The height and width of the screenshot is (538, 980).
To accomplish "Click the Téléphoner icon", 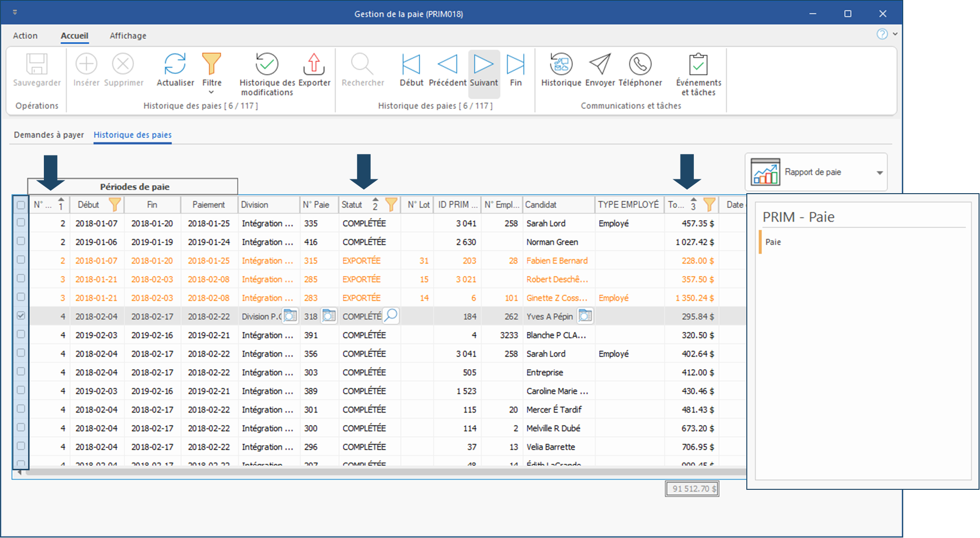I will pyautogui.click(x=640, y=64).
